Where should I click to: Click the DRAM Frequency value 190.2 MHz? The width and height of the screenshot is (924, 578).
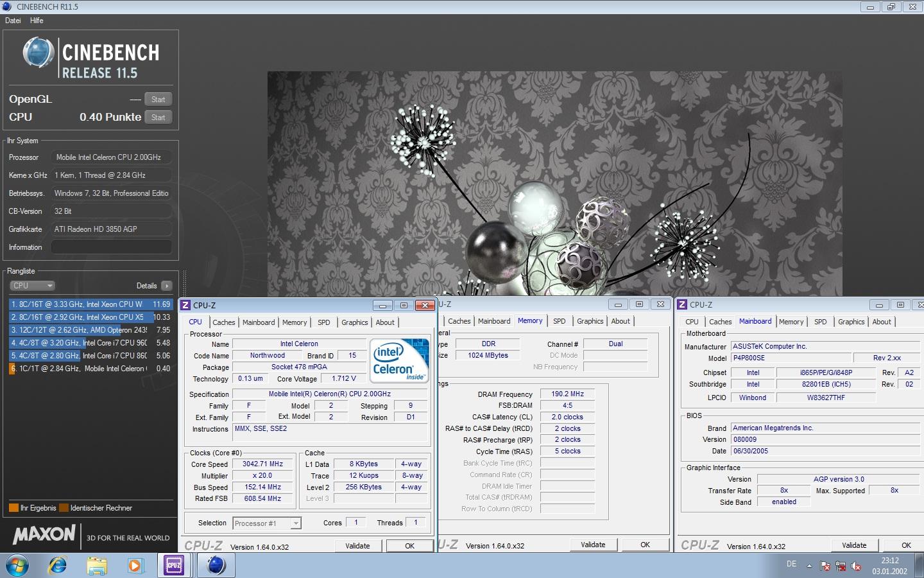tap(568, 394)
